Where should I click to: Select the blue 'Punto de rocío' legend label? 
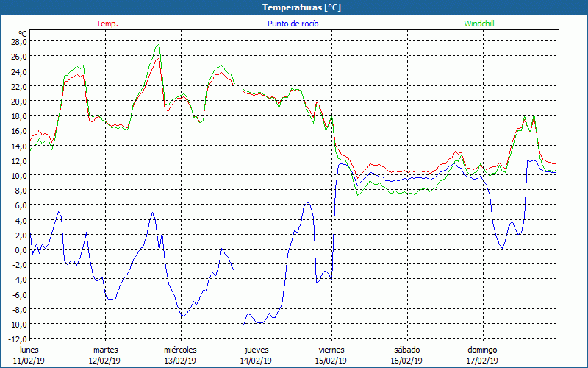pyautogui.click(x=293, y=24)
